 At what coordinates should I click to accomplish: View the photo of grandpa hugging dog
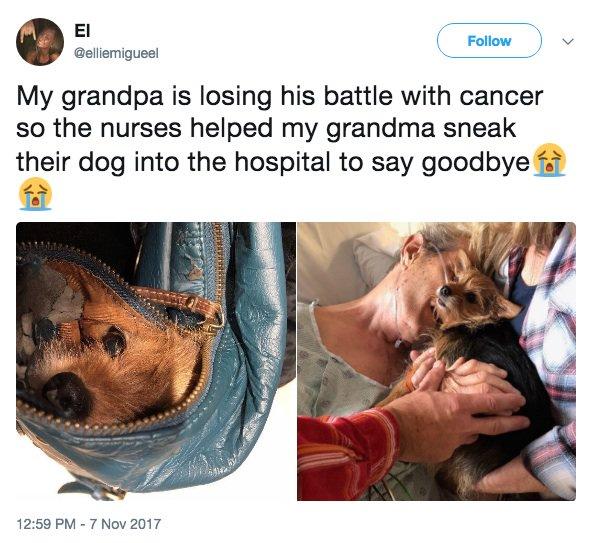click(x=436, y=361)
